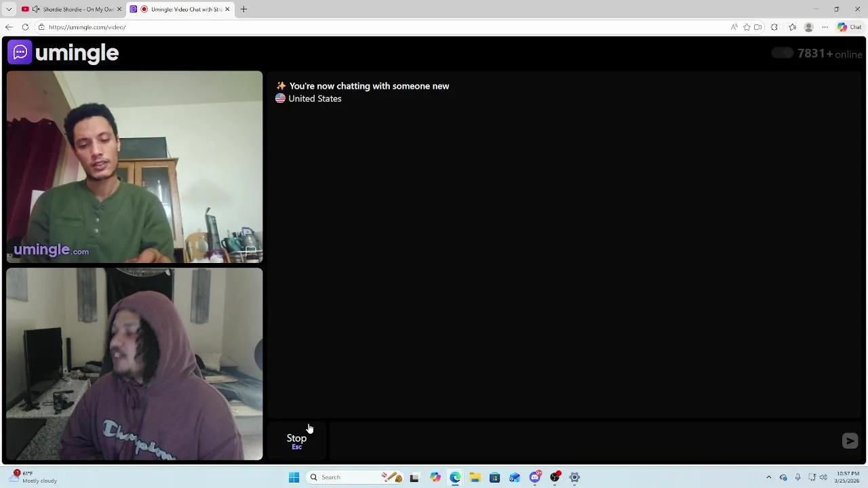Open weather widget showing Mostly cloudy
This screenshot has height=488, width=868.
click(34, 477)
